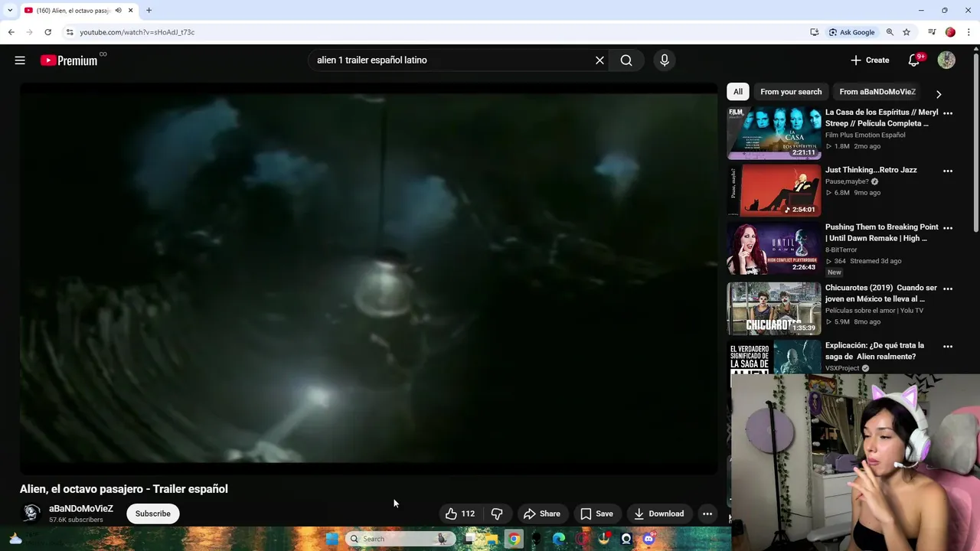Open the Explicación saga de Alien video title

click(875, 351)
